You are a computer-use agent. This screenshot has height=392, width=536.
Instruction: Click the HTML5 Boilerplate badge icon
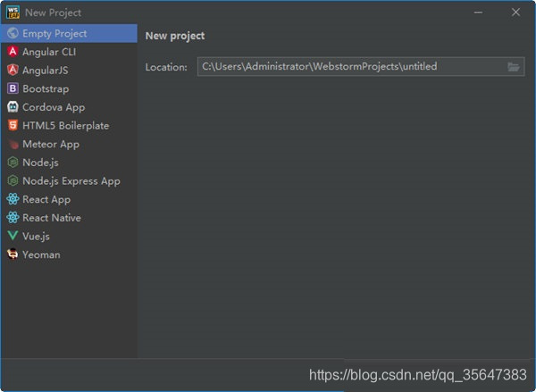[13, 125]
